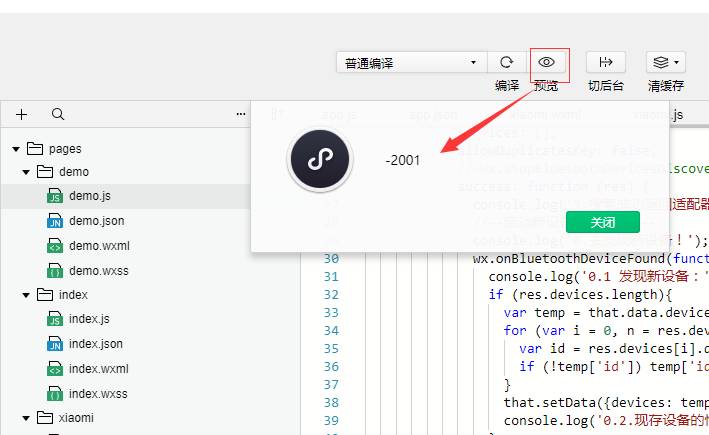Select the pages folder icon

click(x=35, y=148)
